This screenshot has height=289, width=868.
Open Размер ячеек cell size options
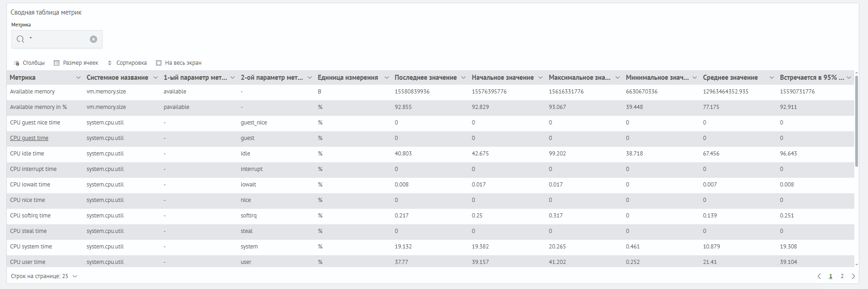coord(76,63)
